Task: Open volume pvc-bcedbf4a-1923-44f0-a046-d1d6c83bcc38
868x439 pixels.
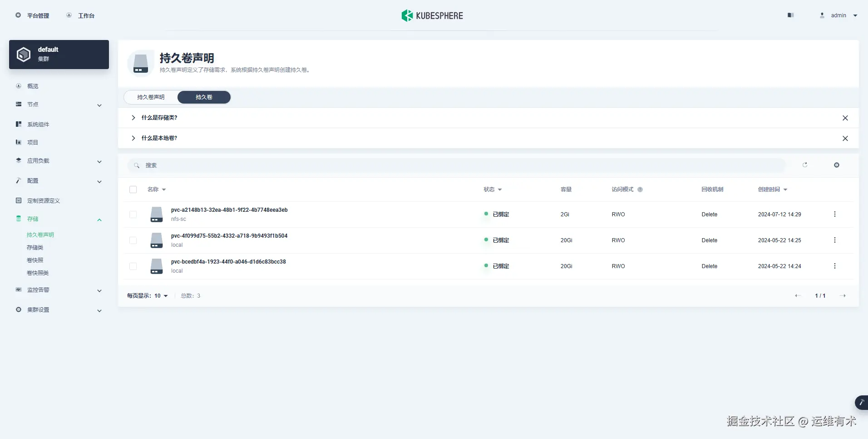Action: point(228,262)
